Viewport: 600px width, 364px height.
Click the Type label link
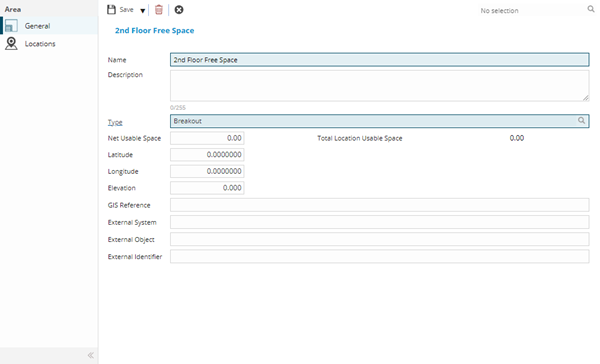tap(115, 122)
